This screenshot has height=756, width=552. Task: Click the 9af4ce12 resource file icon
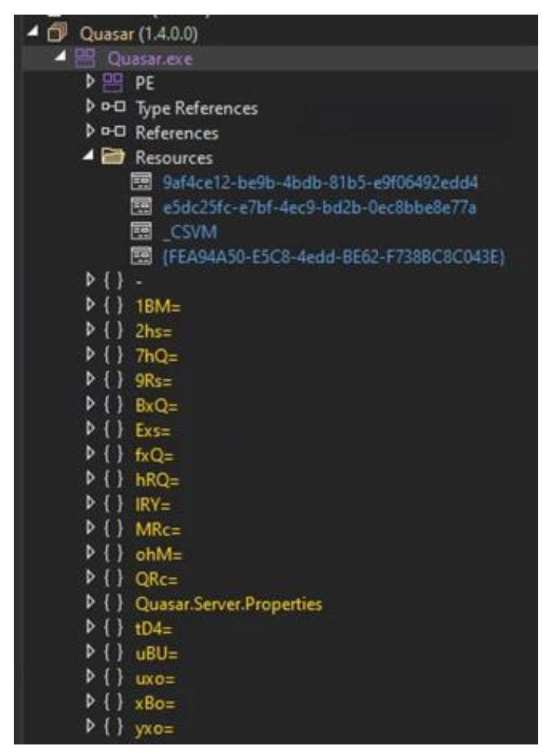140,182
